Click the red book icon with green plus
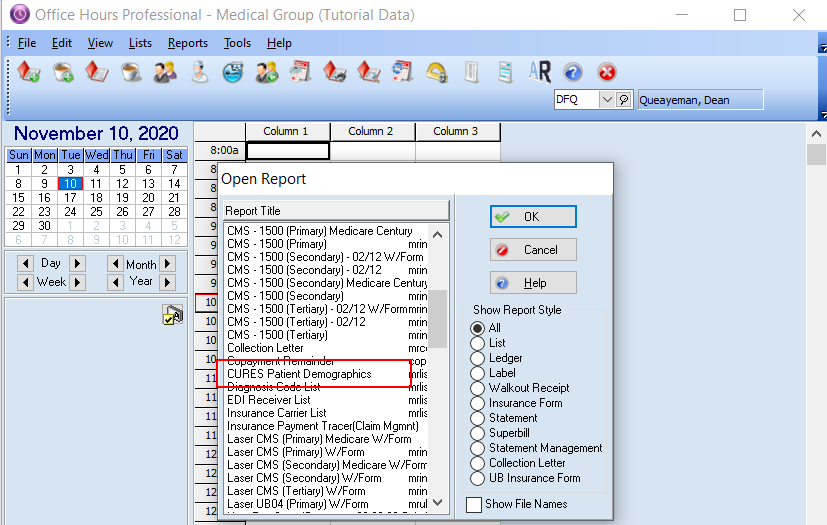827x525 pixels. tap(28, 72)
